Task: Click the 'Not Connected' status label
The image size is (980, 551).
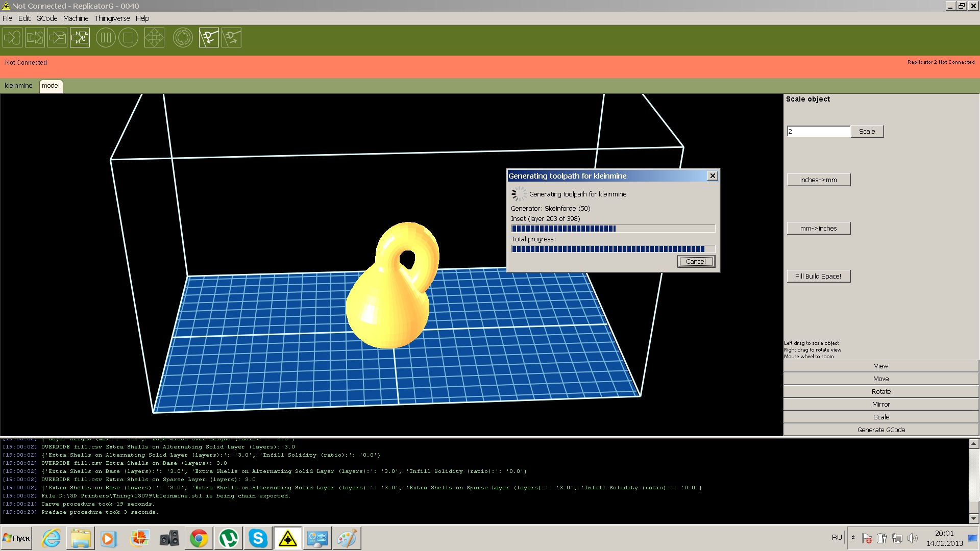Action: (26, 63)
